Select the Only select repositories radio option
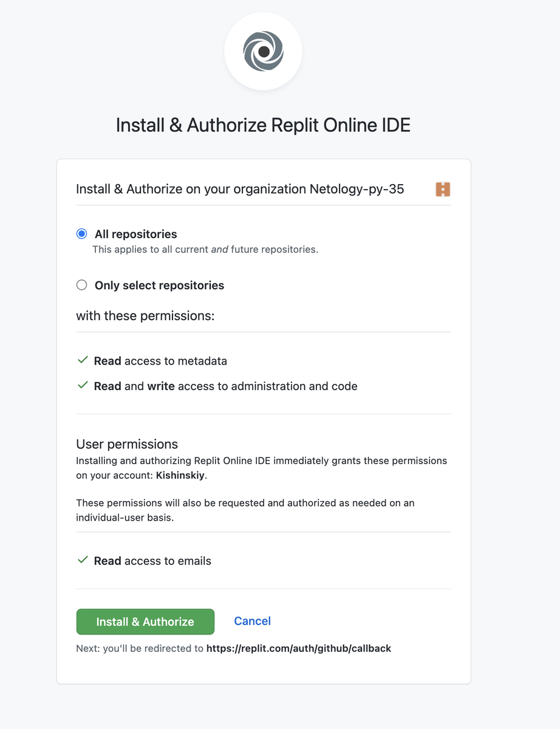560x729 pixels. click(81, 285)
